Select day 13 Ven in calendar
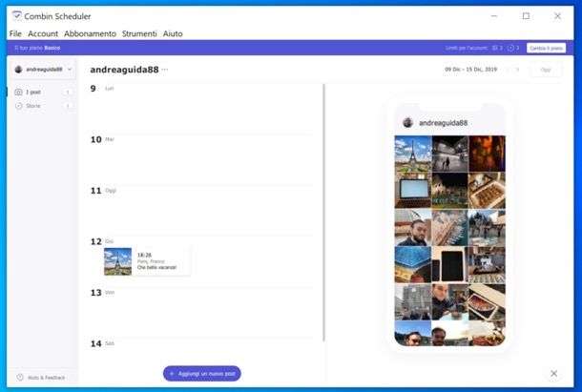This screenshot has height=392, width=582. (103, 293)
